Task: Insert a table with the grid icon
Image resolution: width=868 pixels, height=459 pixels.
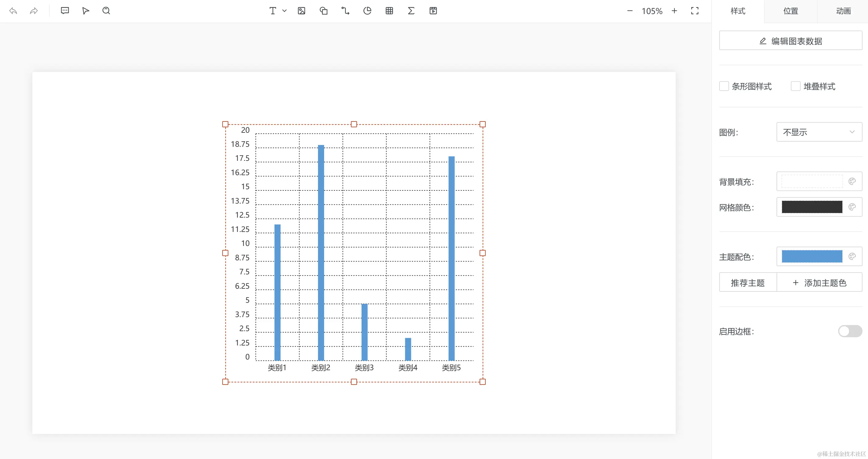Action: click(x=389, y=11)
